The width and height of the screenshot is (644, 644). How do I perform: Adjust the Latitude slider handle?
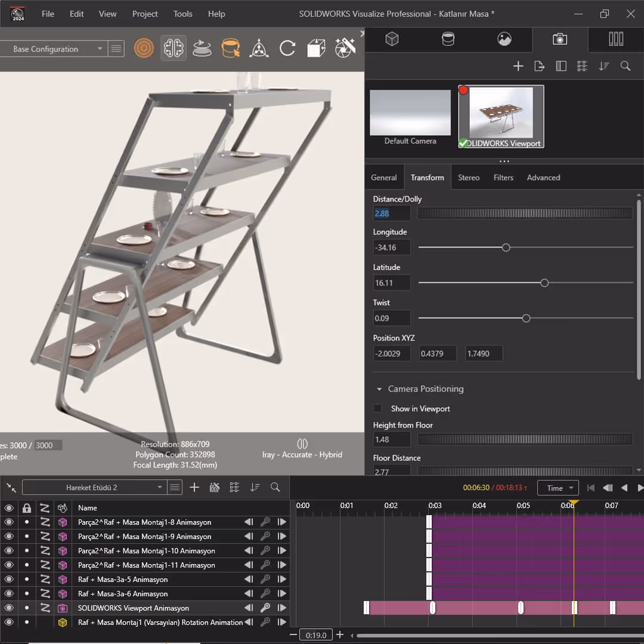coord(544,283)
